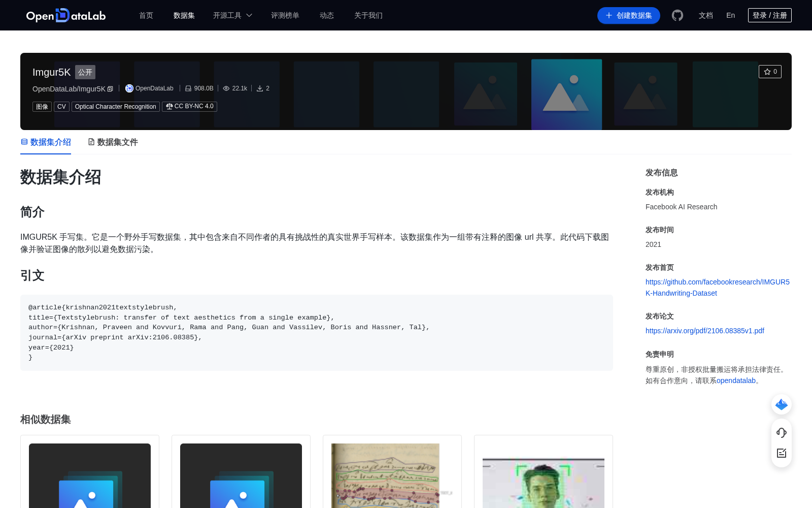Click 登录 / 注册 button

coord(770,15)
